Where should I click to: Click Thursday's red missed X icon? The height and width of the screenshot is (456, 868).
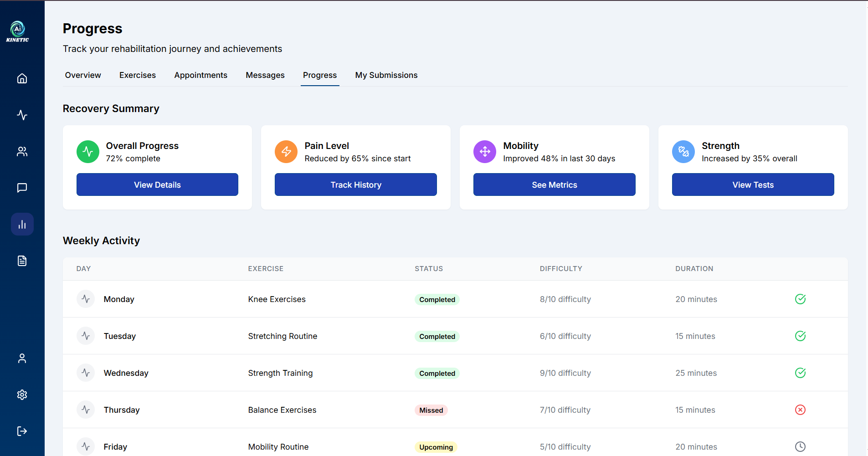(800, 410)
